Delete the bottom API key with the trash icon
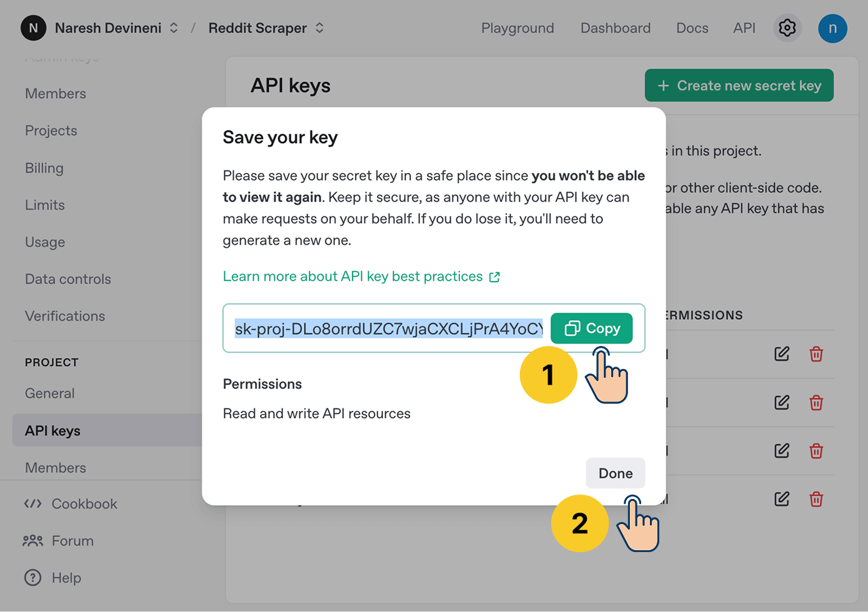Viewport: 868px width, 612px height. pos(816,499)
